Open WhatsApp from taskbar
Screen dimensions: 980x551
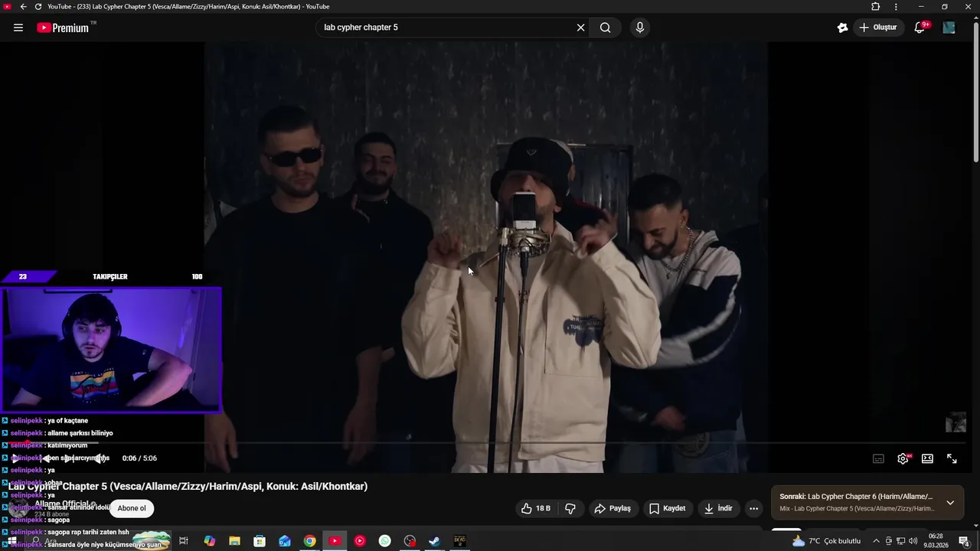tap(384, 541)
